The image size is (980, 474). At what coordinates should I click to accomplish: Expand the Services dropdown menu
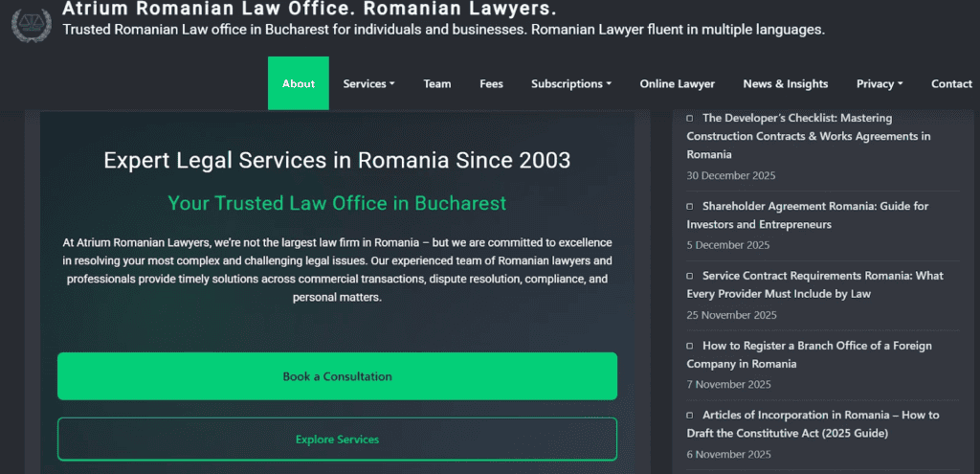click(x=368, y=84)
